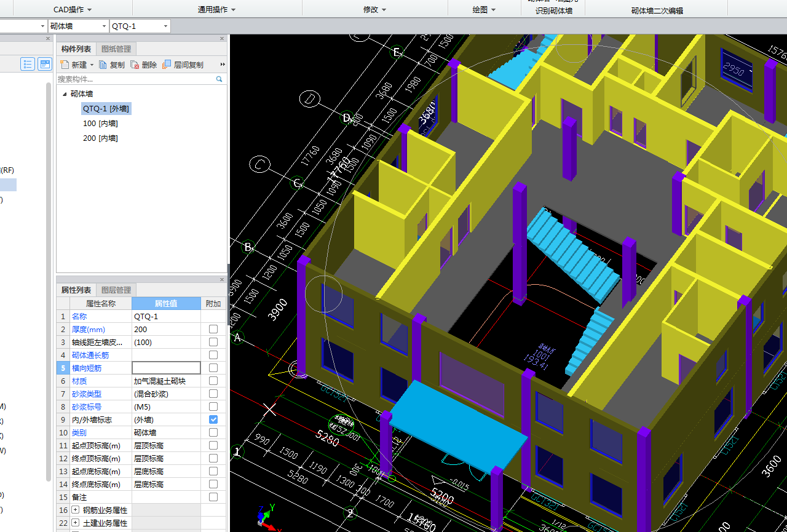Click the 属性值 column header
Viewport: 787px width, 532px height.
[166, 303]
